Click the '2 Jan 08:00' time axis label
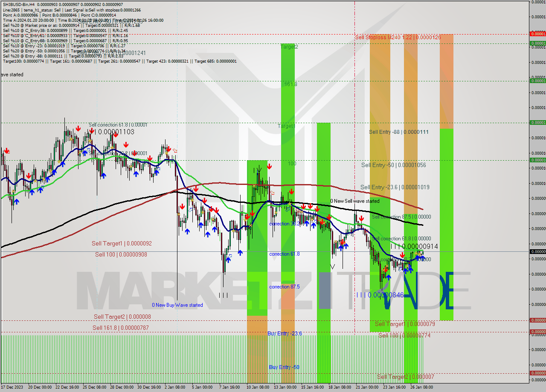 click(x=174, y=387)
